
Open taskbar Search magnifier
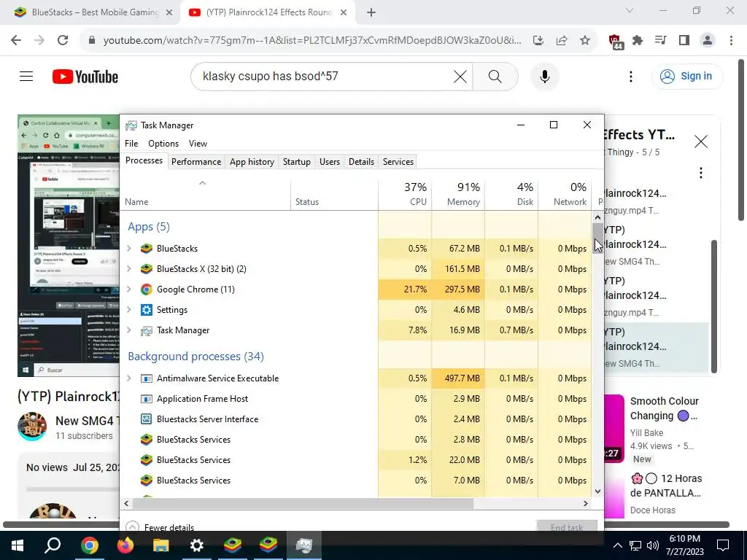[x=53, y=545]
